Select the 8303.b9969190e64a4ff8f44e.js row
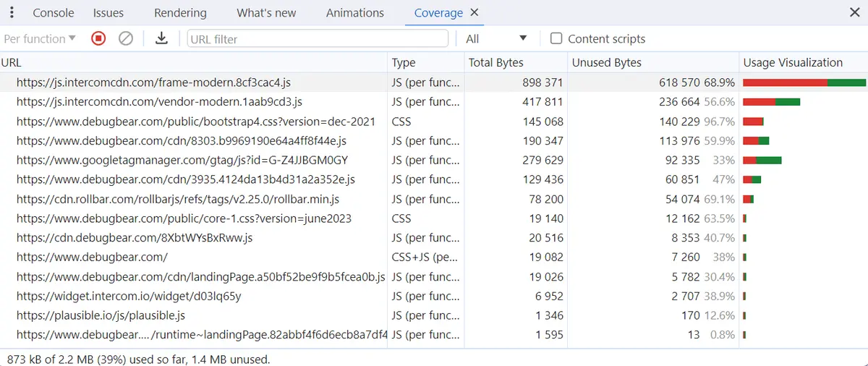The height and width of the screenshot is (366, 868). 434,140
